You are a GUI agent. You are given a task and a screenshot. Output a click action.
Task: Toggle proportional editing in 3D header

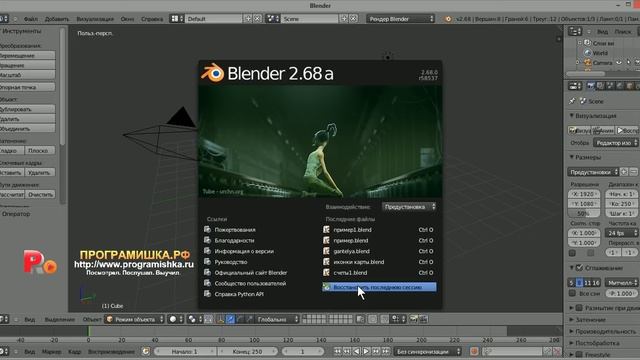click(x=372, y=319)
